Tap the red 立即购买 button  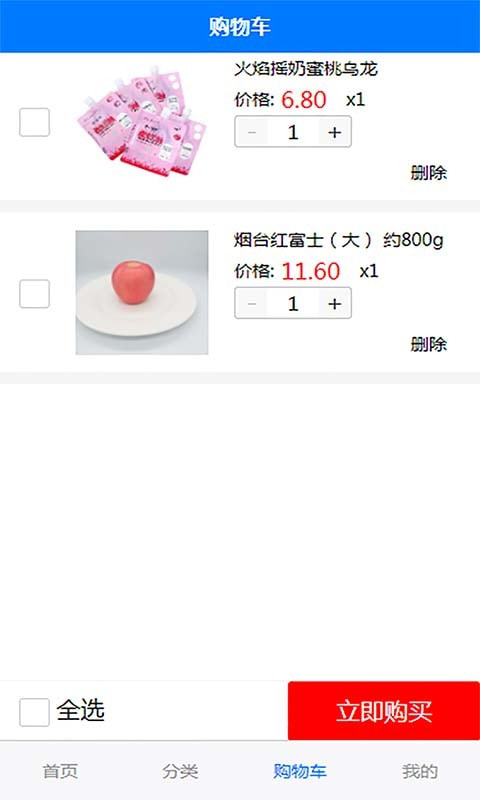click(x=384, y=711)
